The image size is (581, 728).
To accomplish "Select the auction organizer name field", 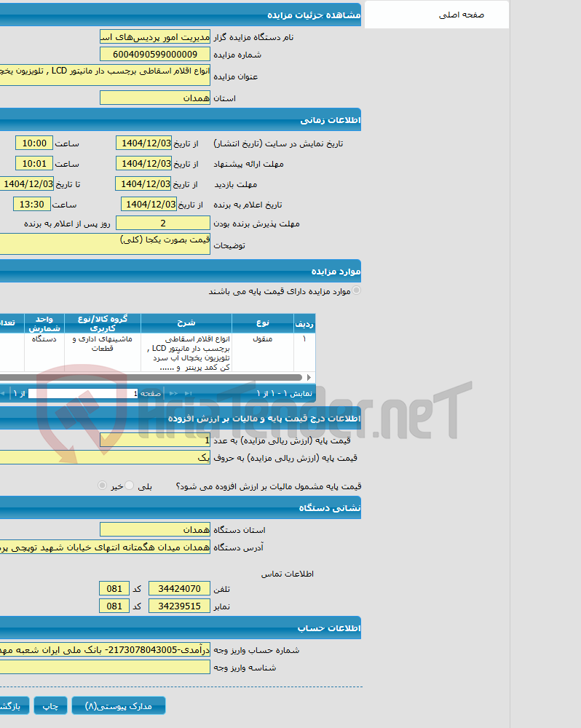I will [154, 37].
